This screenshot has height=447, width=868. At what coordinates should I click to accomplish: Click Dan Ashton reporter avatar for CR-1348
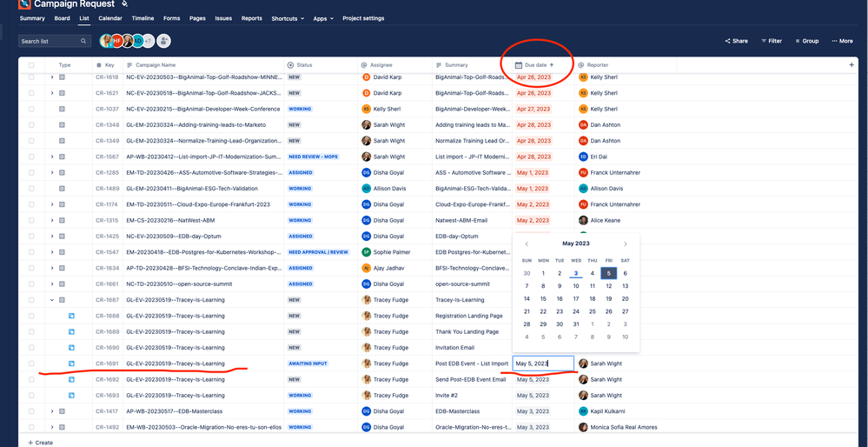pyautogui.click(x=583, y=124)
